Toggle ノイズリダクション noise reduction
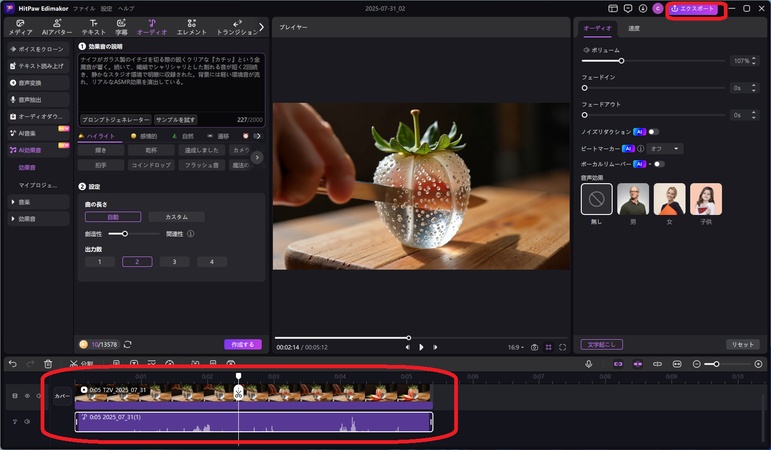The width and height of the screenshot is (771, 450). pos(653,132)
